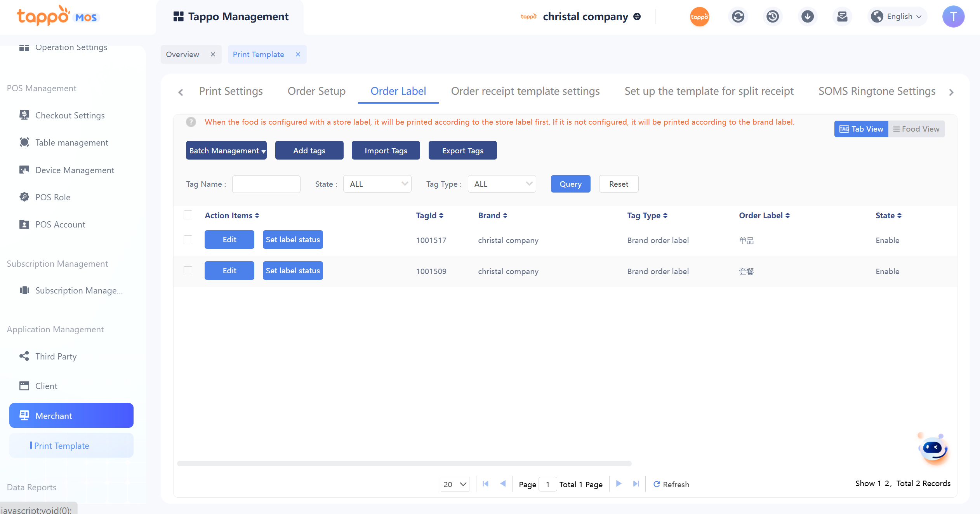Click the horizontal table scrollbar

pyautogui.click(x=404, y=464)
